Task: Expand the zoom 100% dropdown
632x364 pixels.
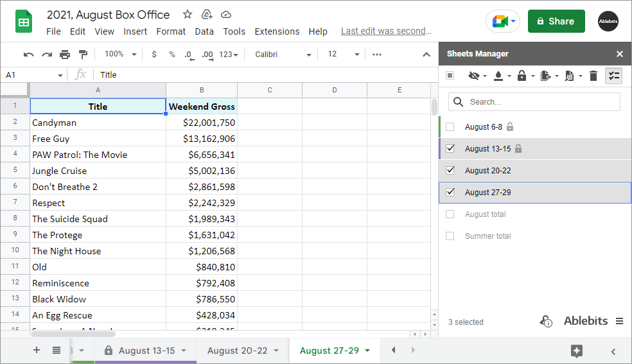Action: [x=121, y=55]
